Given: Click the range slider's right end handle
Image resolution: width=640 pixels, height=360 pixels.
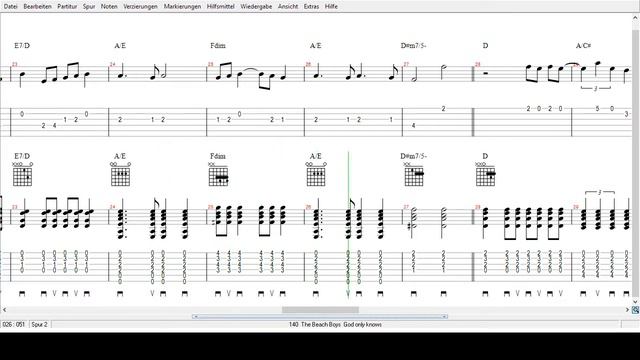Looking at the screenshot, I should tap(444, 316).
